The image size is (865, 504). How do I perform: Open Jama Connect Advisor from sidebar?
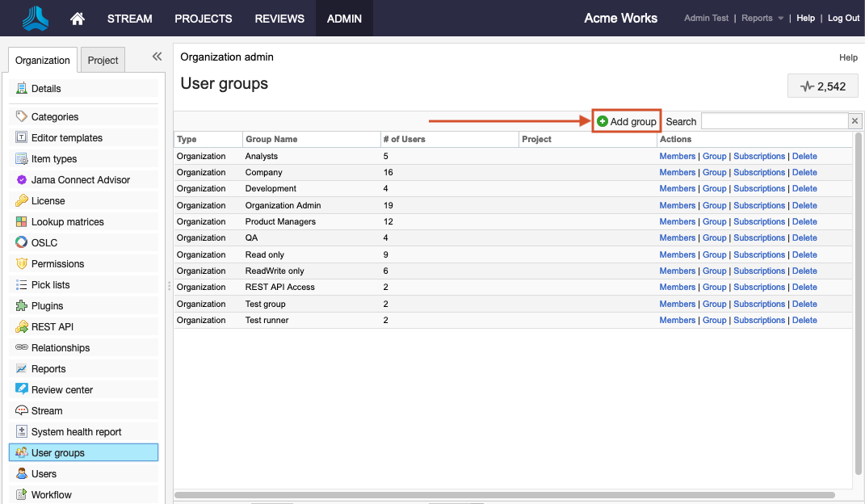(x=80, y=180)
